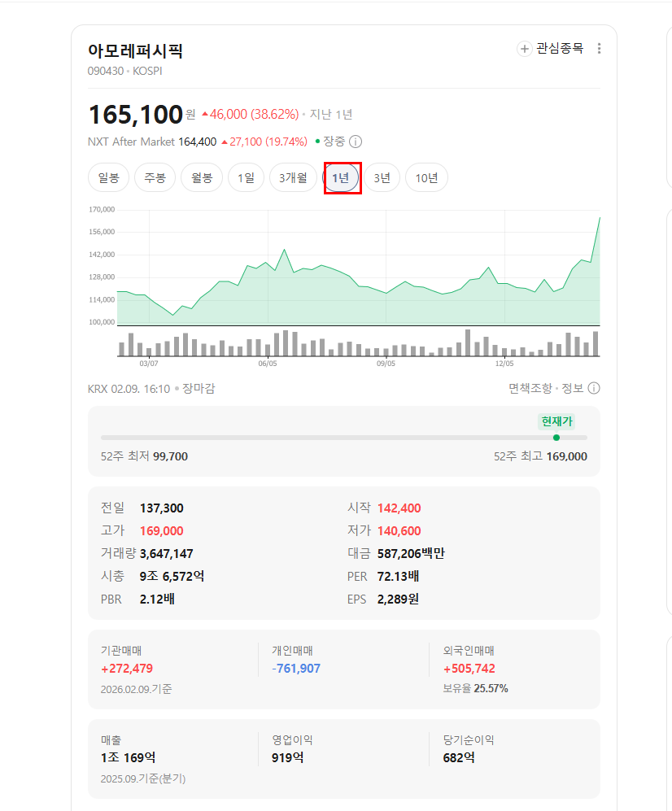
Task: Click the 기관매매 +272,479 figure
Action: [x=127, y=669]
